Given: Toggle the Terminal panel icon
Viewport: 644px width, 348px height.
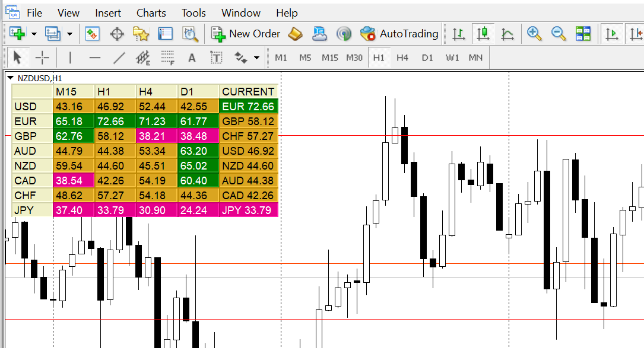Looking at the screenshot, I should [165, 34].
